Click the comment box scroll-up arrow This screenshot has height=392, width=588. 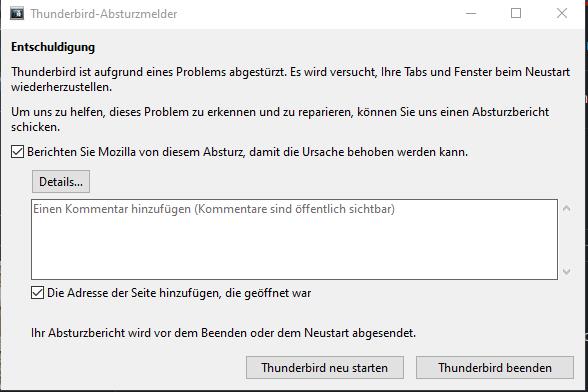pyautogui.click(x=567, y=208)
